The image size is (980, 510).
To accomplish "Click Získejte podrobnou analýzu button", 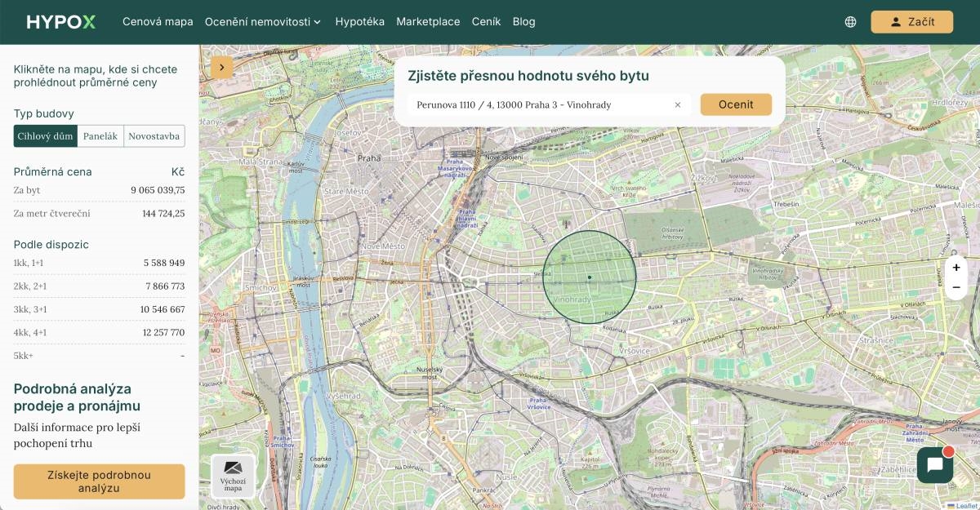I will (x=99, y=481).
